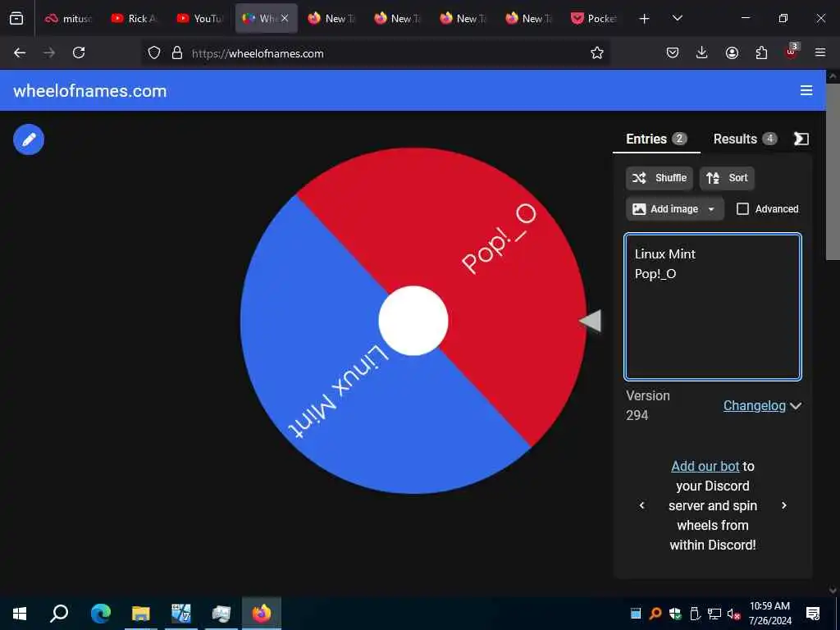
Task: List all tabs dropdown
Action: [x=677, y=18]
